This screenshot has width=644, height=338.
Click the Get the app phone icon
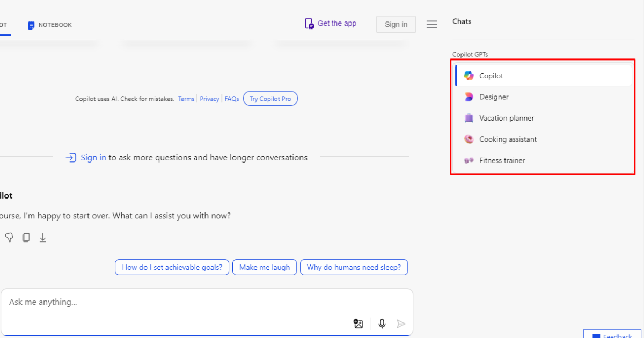coord(310,24)
